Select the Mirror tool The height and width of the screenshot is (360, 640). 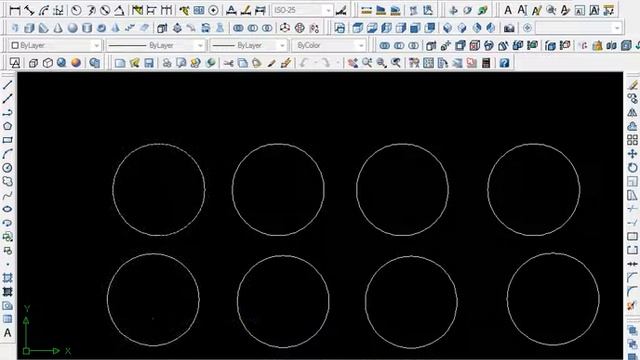632,112
